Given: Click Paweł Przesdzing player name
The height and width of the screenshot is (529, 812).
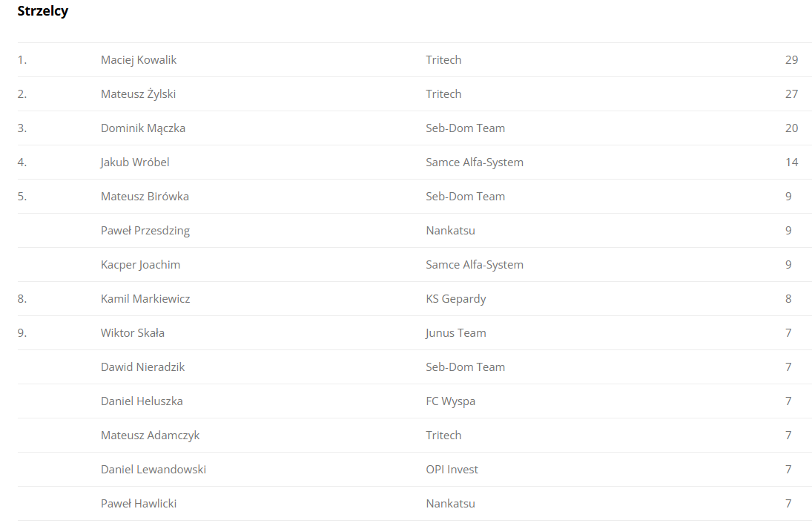Looking at the screenshot, I should [145, 231].
